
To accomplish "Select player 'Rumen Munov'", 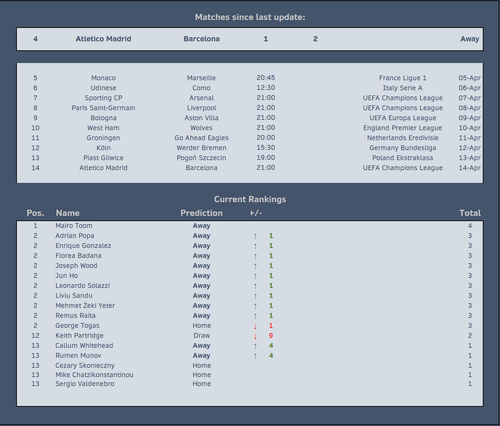I will click(x=78, y=356).
